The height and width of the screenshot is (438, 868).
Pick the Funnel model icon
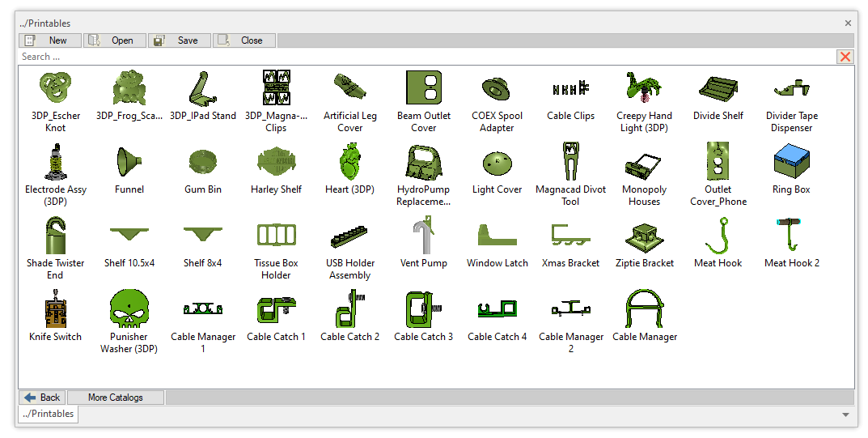click(x=129, y=161)
